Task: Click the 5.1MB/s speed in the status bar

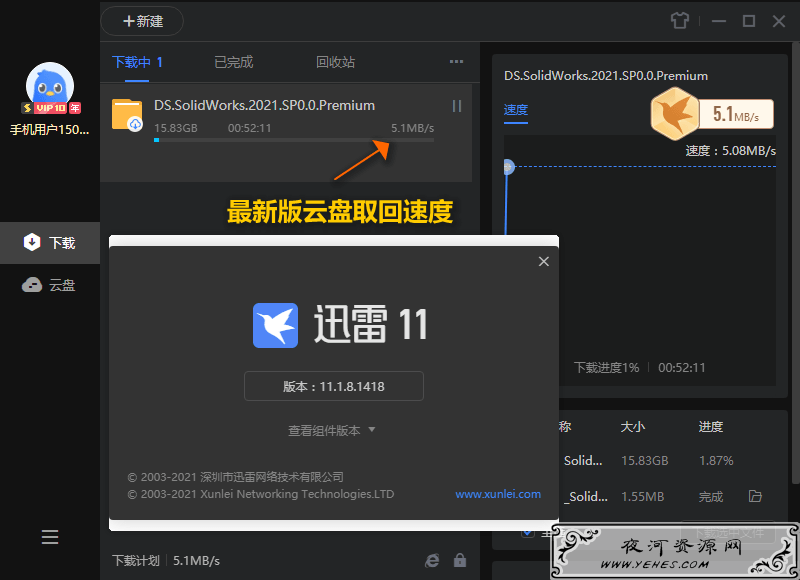Action: 196,561
